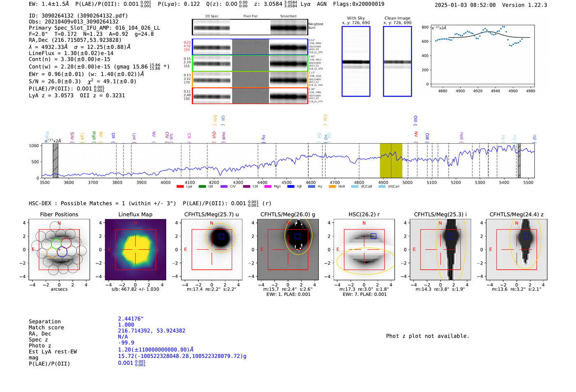Click the Flags:0x20000019 text
Screen dimensions: 576x392
[x=359, y=4]
